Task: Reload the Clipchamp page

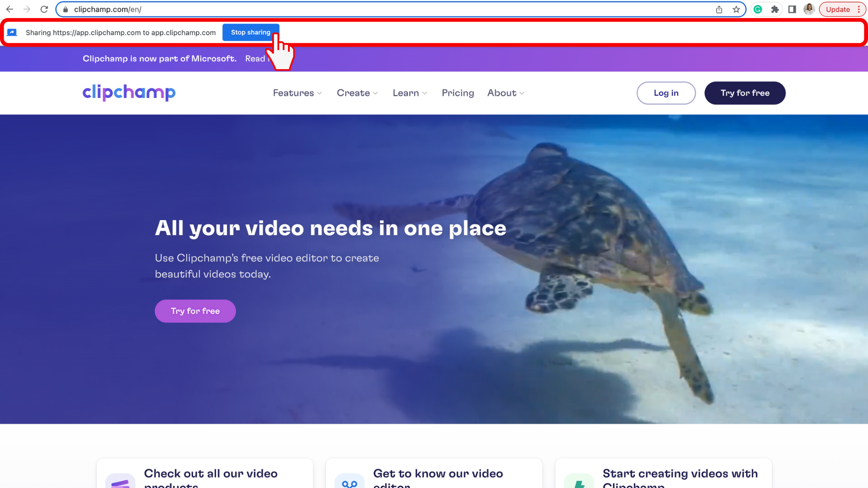Action: (44, 9)
